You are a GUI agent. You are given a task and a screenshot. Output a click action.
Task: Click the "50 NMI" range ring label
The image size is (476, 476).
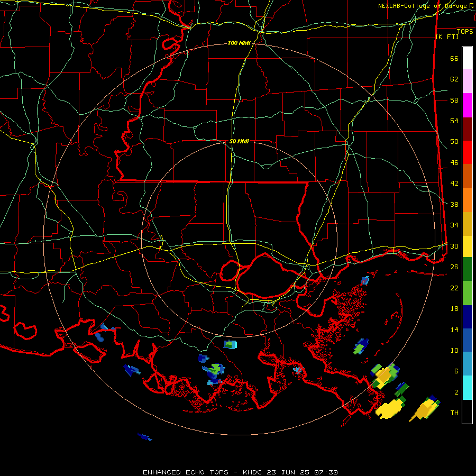[x=239, y=141]
